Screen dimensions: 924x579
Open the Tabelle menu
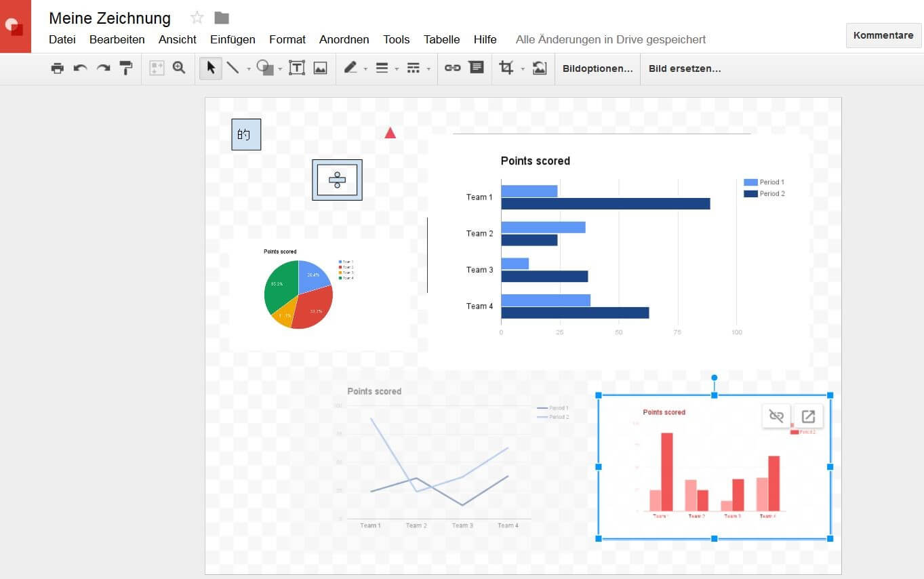pyautogui.click(x=442, y=39)
